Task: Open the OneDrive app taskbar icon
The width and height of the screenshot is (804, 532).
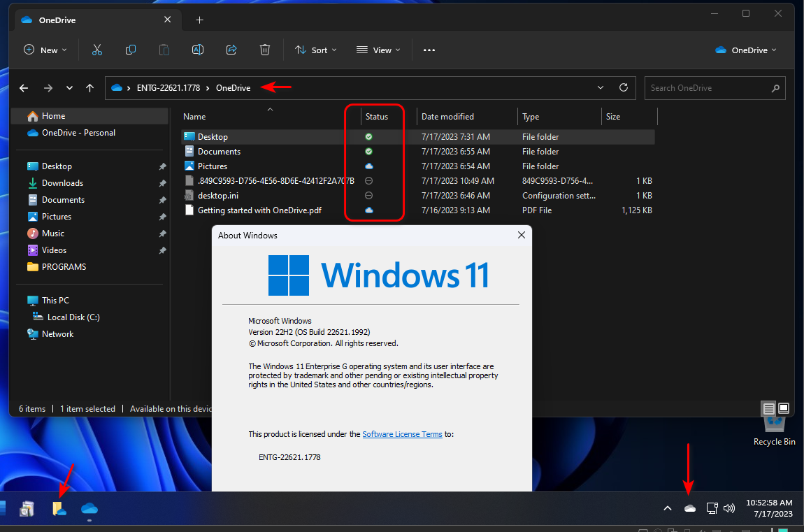Action: 89,508
